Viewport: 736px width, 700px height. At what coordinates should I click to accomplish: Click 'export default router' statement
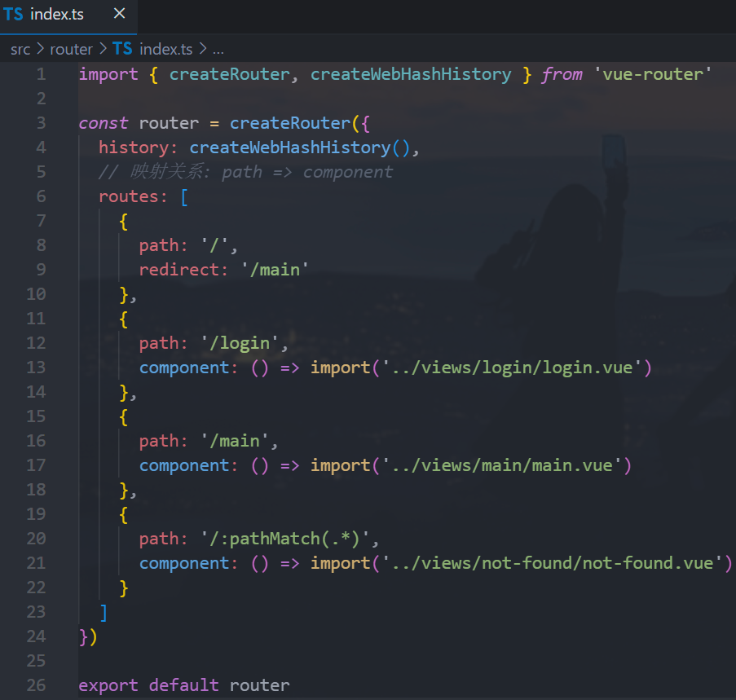(x=183, y=685)
